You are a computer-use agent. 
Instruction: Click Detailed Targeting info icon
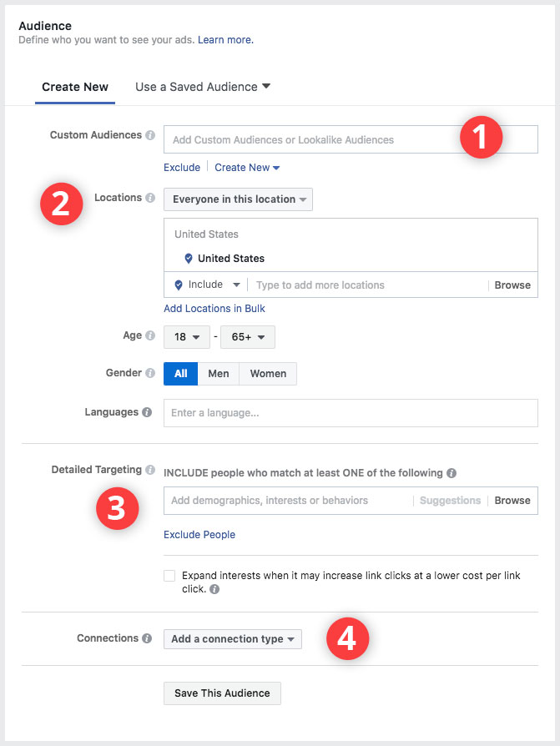coord(150,470)
